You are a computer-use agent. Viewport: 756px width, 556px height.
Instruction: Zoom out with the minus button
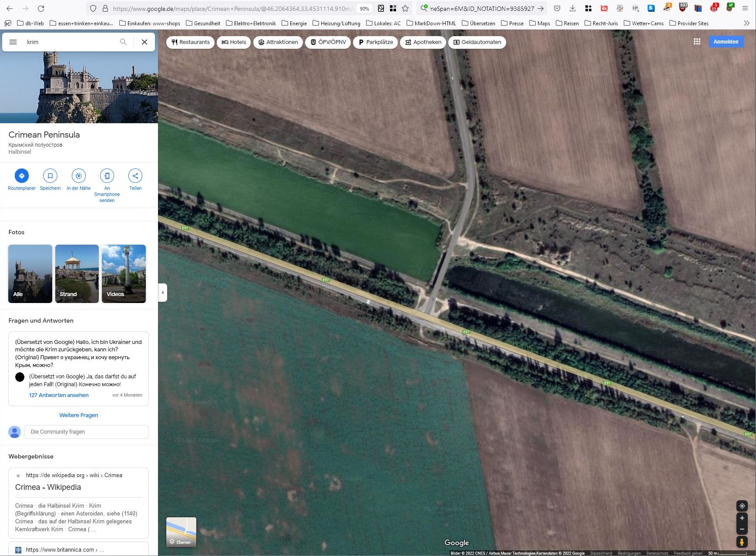742,529
